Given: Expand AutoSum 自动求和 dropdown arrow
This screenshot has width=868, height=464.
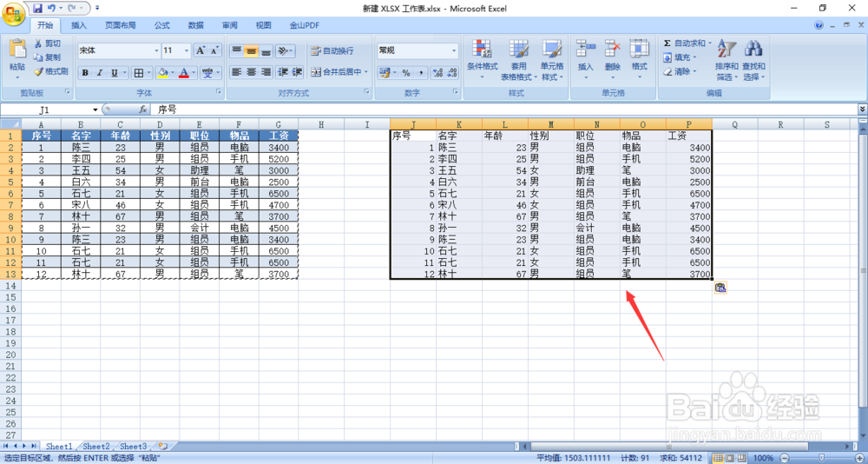Looking at the screenshot, I should (710, 43).
